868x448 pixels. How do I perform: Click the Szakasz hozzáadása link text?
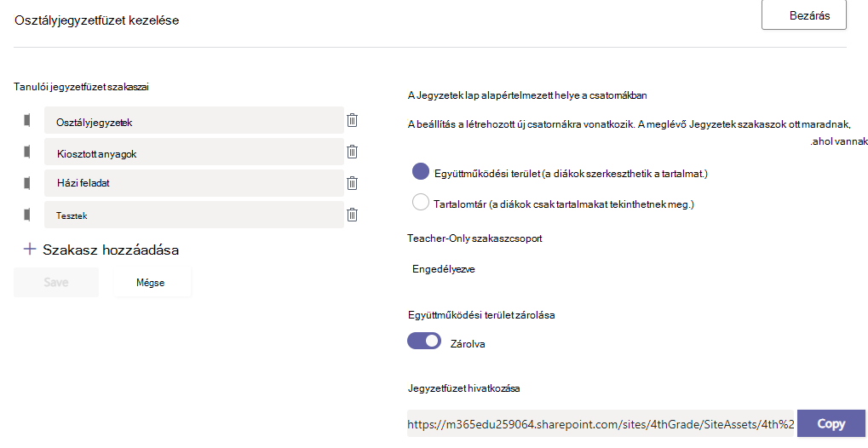pos(111,250)
